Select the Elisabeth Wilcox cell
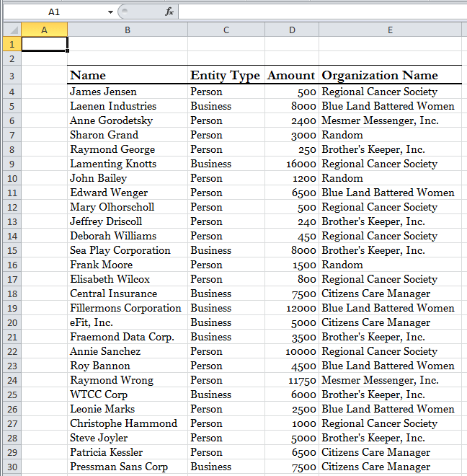Screen dimensions: 467x476 pyautogui.click(x=128, y=279)
